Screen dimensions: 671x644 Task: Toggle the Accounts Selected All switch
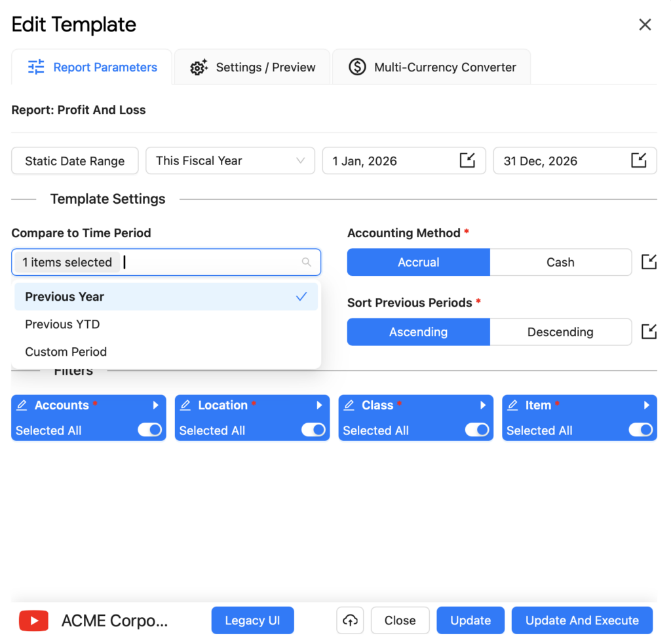coord(150,430)
